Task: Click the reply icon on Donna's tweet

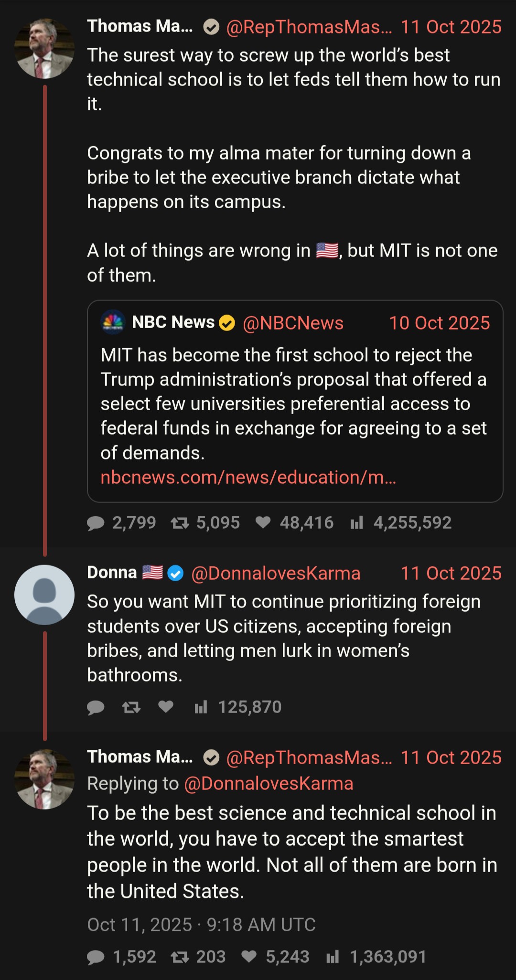Action: [96, 707]
